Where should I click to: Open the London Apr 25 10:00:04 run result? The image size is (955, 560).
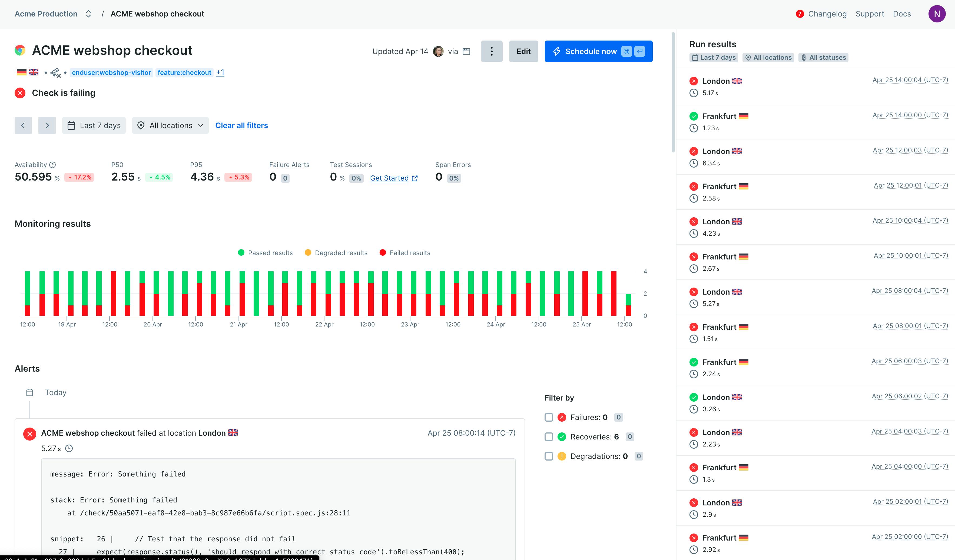click(815, 227)
